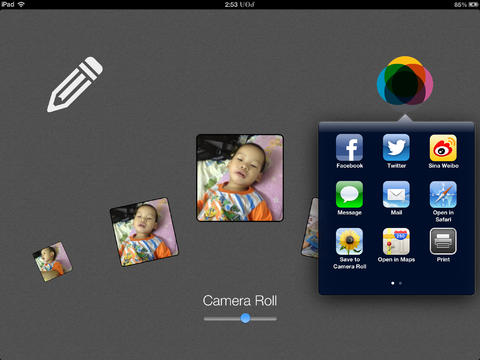
Task: Tap the Print icon
Action: point(443,242)
